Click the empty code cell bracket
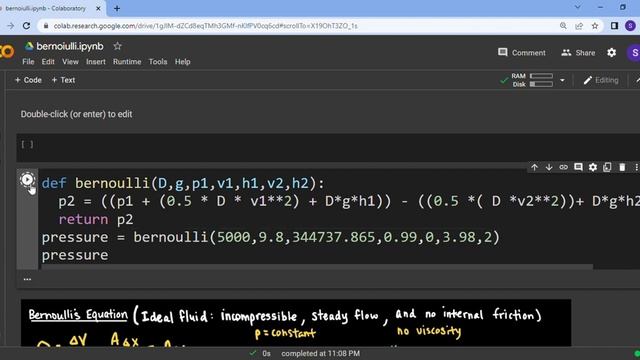 27,144
